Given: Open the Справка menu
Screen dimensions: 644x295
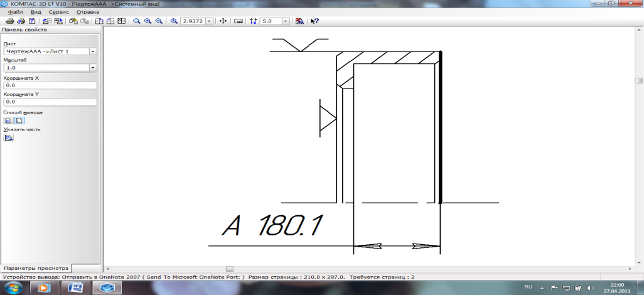Looking at the screenshot, I should point(88,12).
